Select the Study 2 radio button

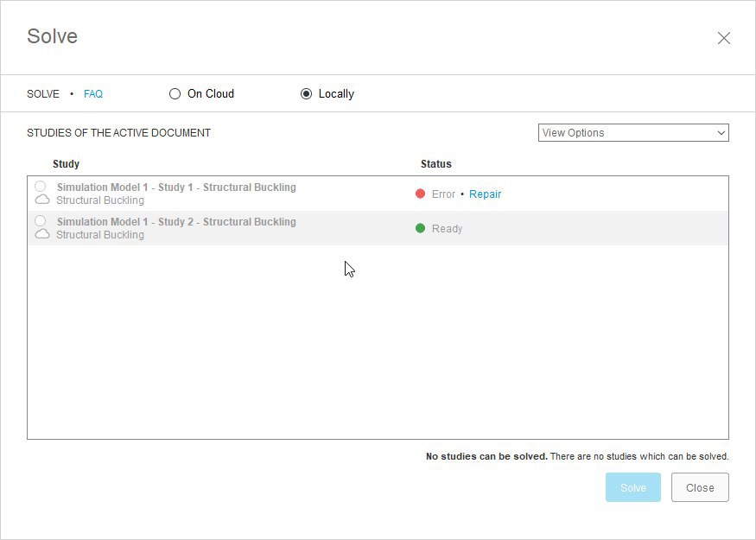[x=41, y=221]
